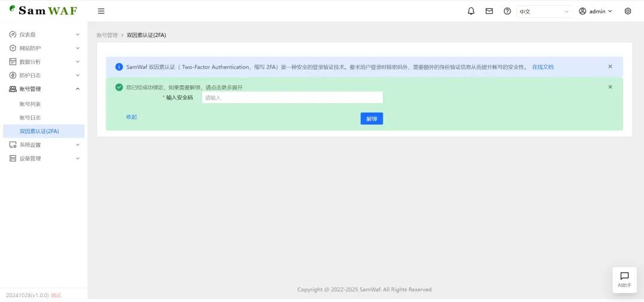Open the notification bell
Viewport: 644px width, 302px height.
point(471,11)
